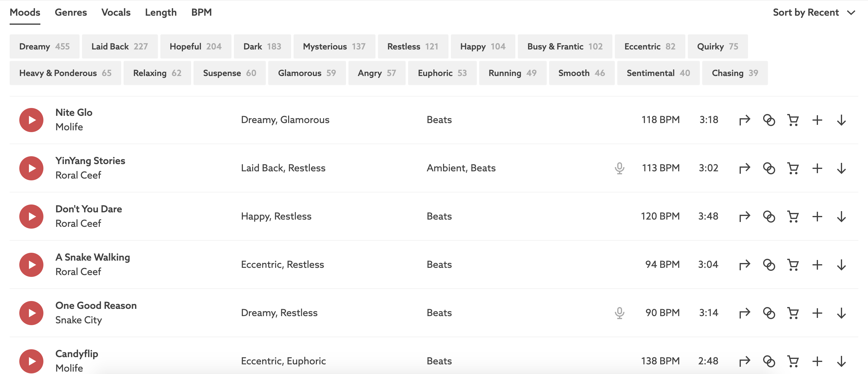Click microphone icon on One Good Reason

click(x=619, y=313)
